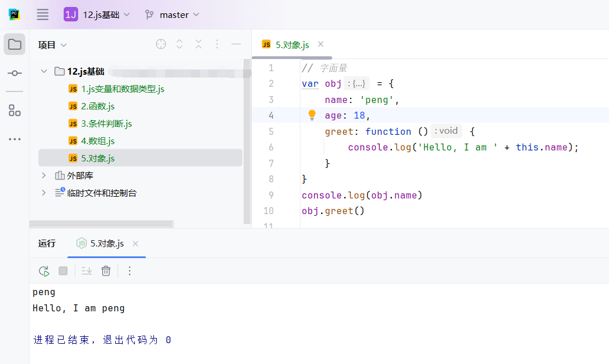
Task: Click the project tree vertical scrollbar
Action: [x=247, y=141]
